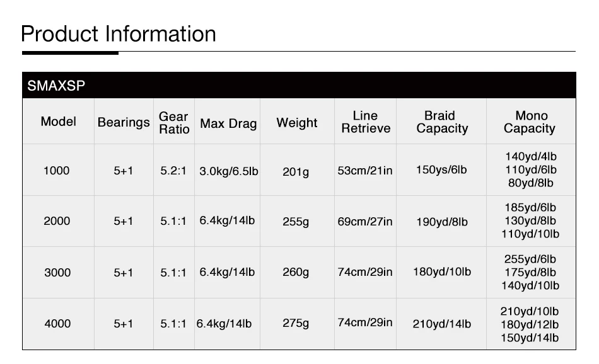The height and width of the screenshot is (364, 599).
Task: Click the 3.0kg/6.5lb max drag cell
Action: click(x=227, y=170)
